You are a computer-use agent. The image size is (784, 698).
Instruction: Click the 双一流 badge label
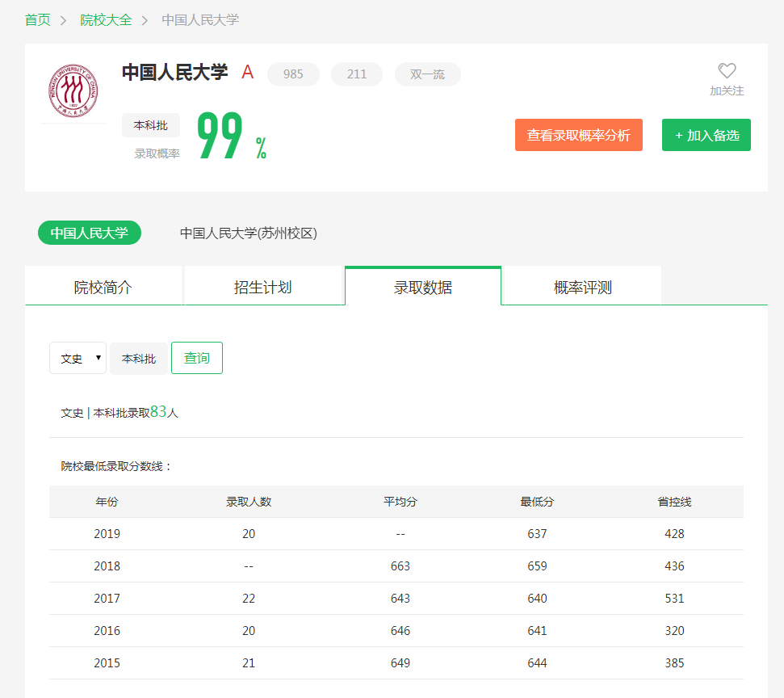click(x=427, y=74)
